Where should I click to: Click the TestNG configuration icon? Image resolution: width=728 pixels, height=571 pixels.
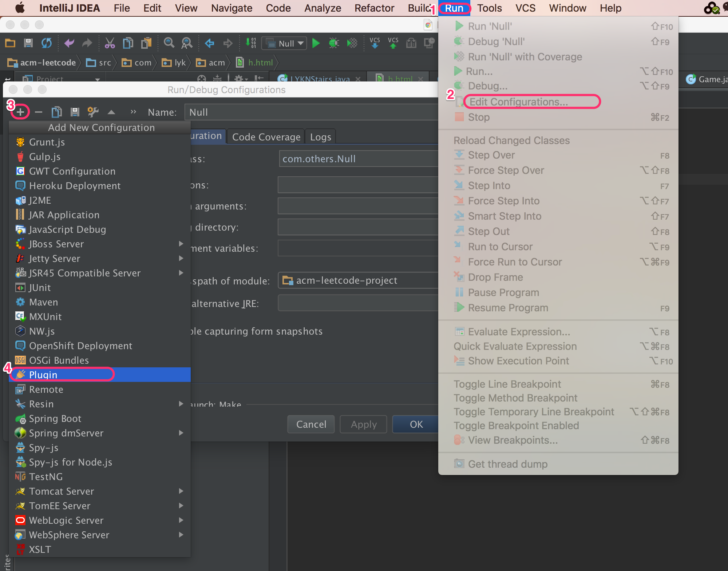(21, 476)
